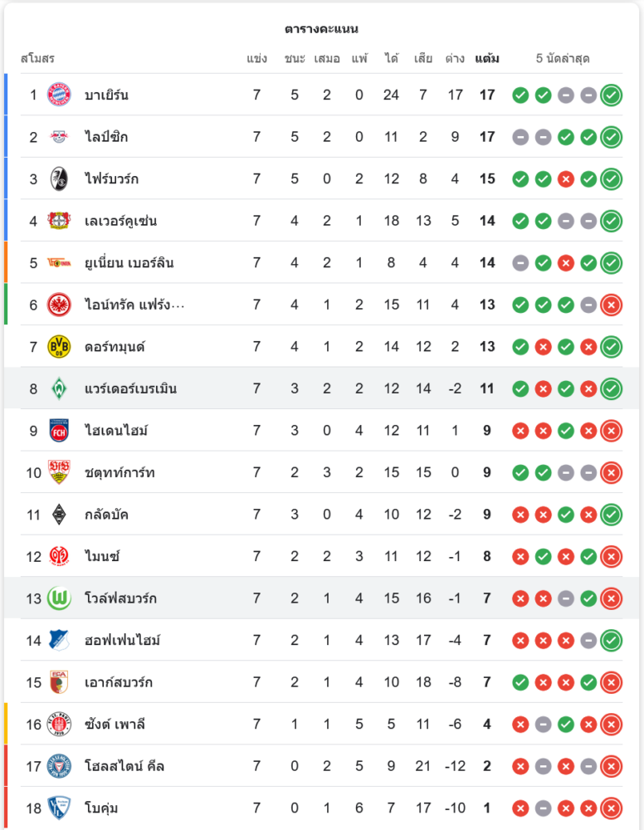Click Bayern's latest match win indicator
The width and height of the screenshot is (644, 830).
pyautogui.click(x=612, y=95)
